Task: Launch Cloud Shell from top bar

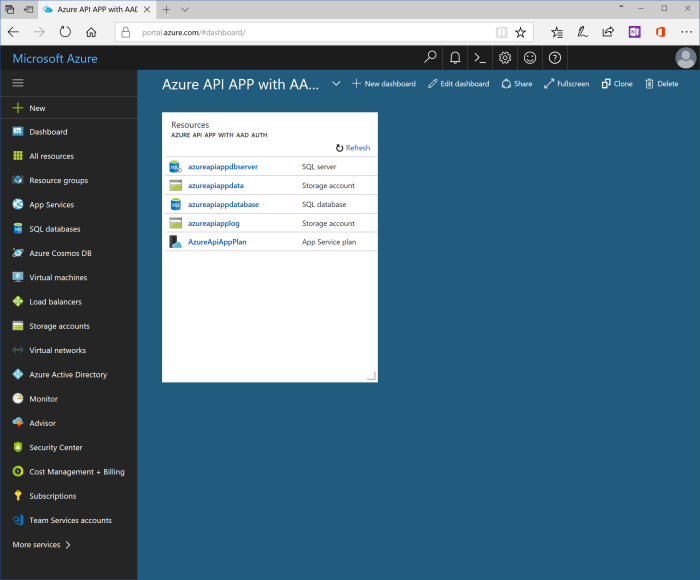Action: 480,58
